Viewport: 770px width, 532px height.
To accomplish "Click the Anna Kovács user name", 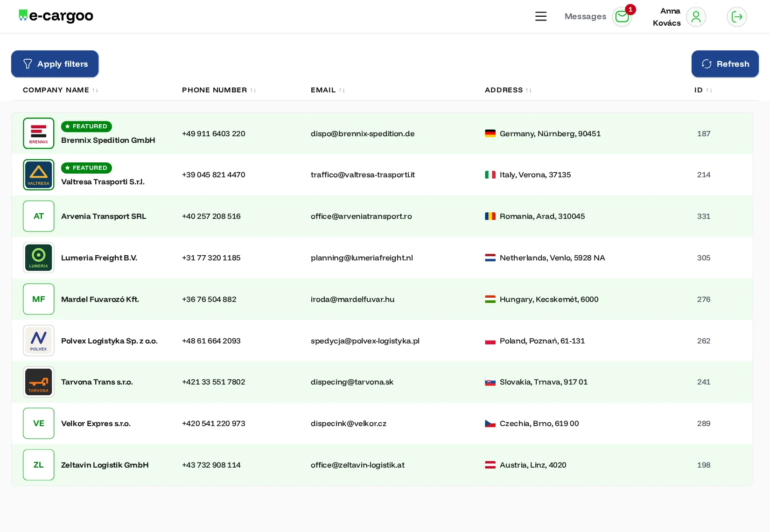I will 667,17.
